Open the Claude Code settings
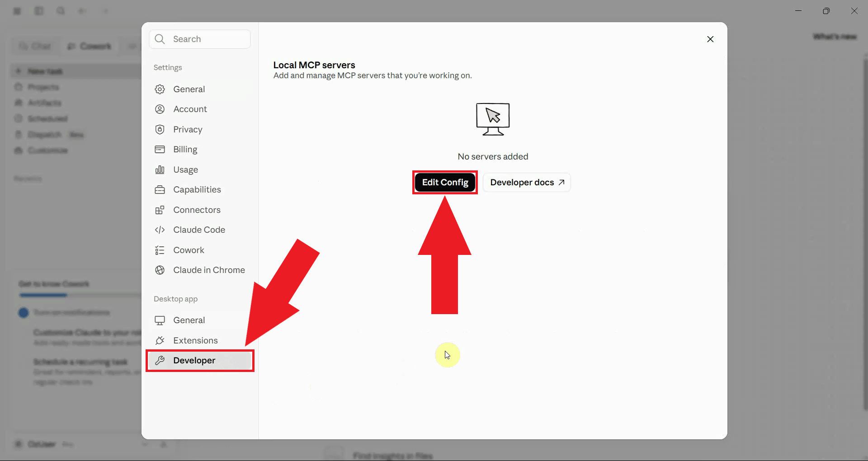 click(x=200, y=230)
